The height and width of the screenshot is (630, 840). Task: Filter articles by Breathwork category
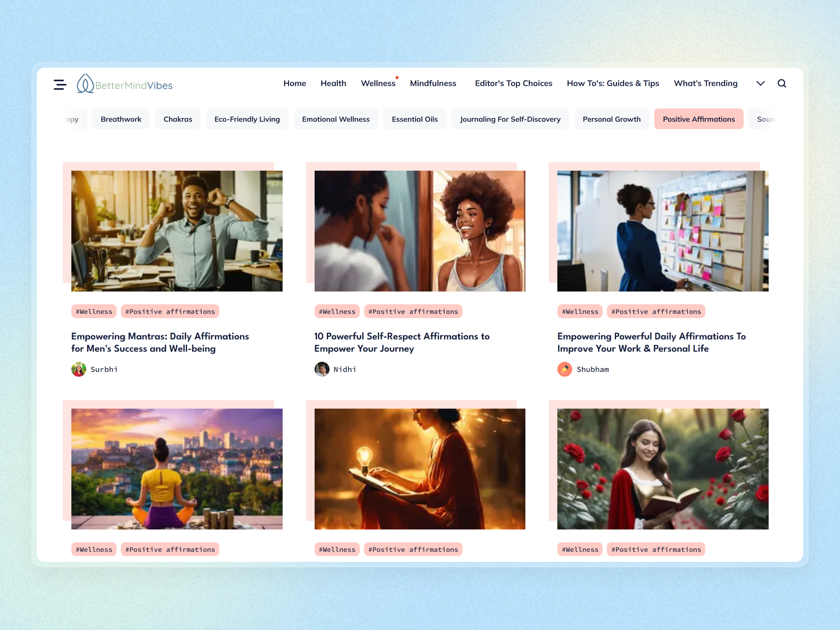(121, 119)
